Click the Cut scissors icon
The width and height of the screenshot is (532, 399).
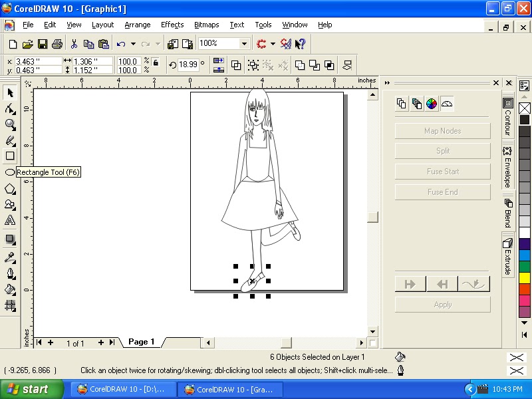point(74,44)
